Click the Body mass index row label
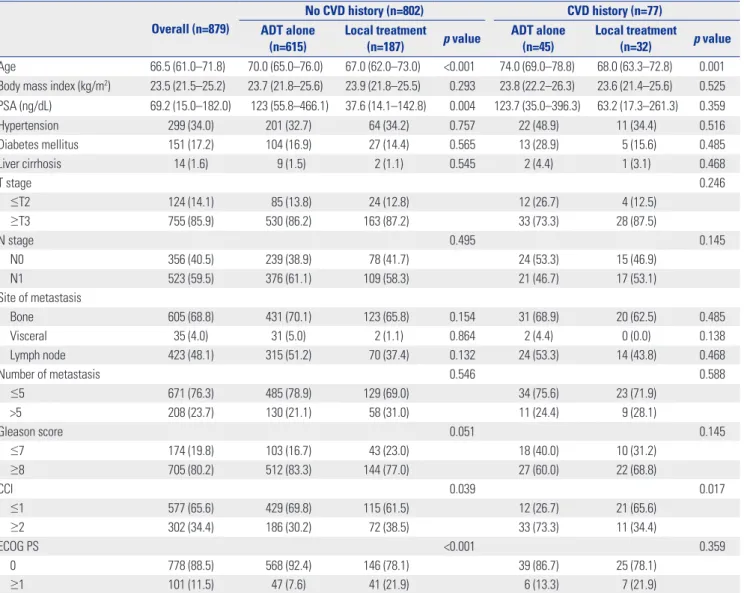Image resolution: width=744 pixels, height=593 pixels. [55, 86]
